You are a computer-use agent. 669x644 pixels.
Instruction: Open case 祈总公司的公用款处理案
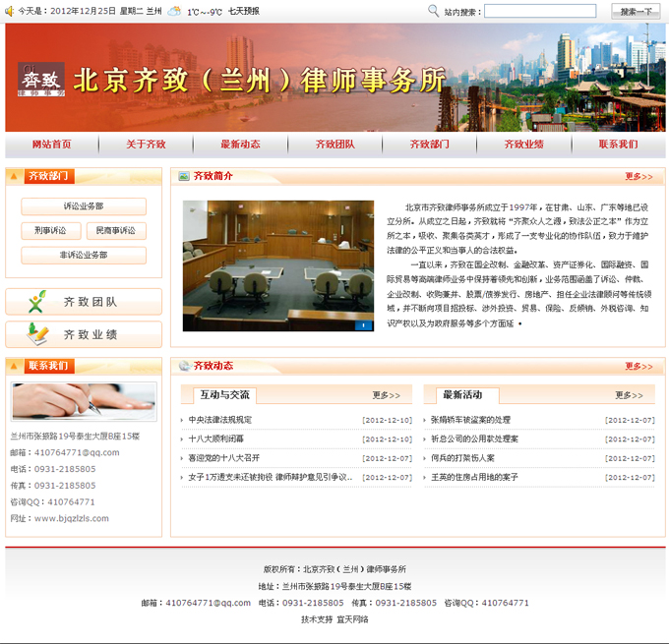[x=474, y=439]
